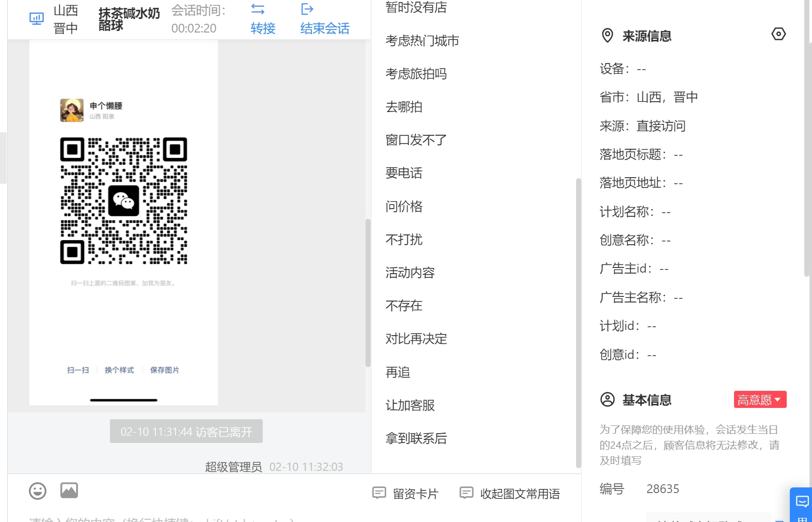The image size is (812, 522).
Task: Select quick phrase 窗口发不了
Action: pyautogui.click(x=416, y=140)
